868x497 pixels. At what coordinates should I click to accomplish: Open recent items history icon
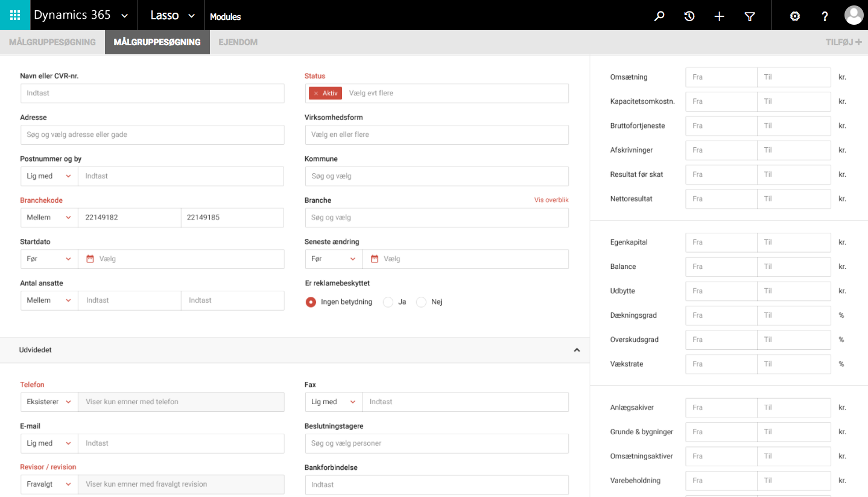[x=689, y=16]
